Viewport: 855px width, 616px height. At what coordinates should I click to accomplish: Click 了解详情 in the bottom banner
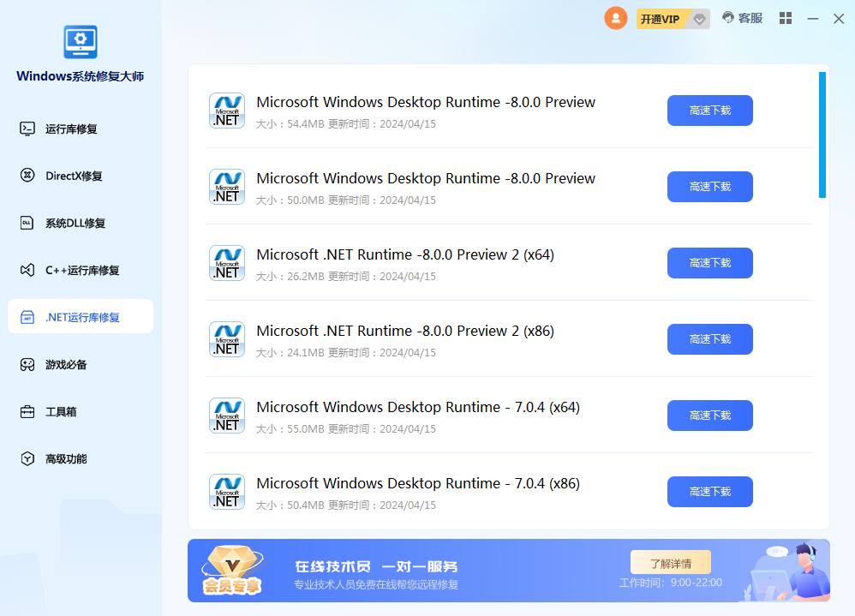(x=670, y=563)
